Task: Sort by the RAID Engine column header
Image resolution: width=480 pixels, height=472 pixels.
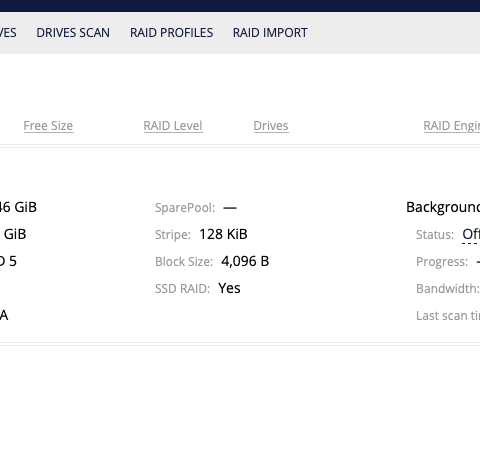Action: tap(452, 126)
